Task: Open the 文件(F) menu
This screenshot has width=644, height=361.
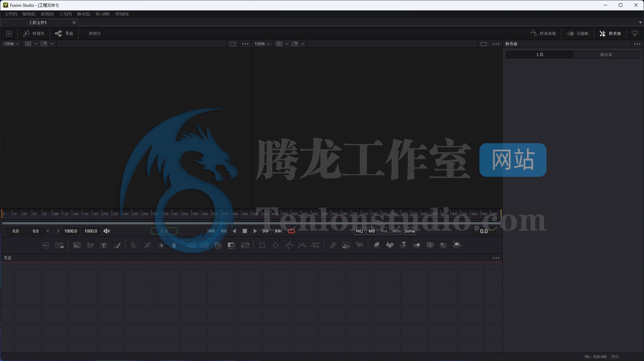Action: click(x=11, y=14)
